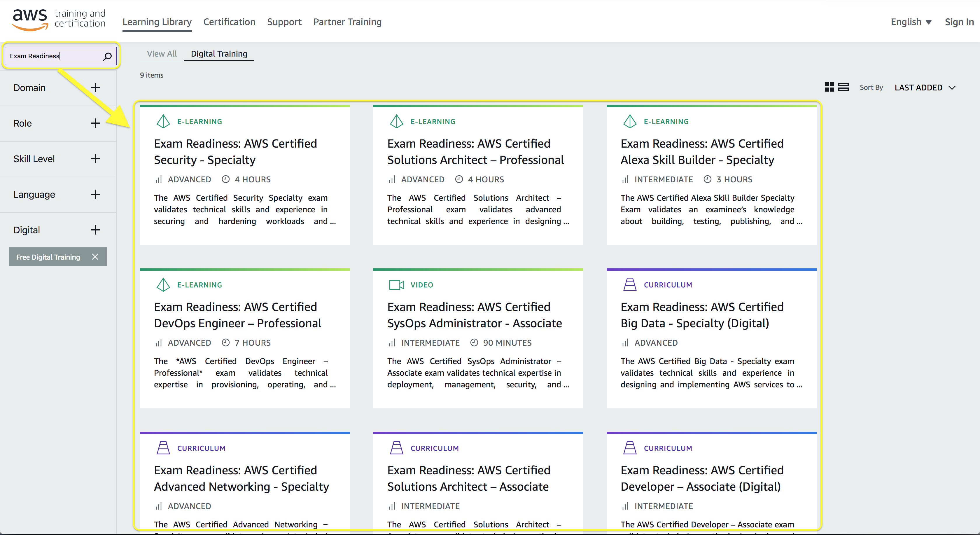The height and width of the screenshot is (535, 980).
Task: Click the Sign In link
Action: [x=959, y=22]
